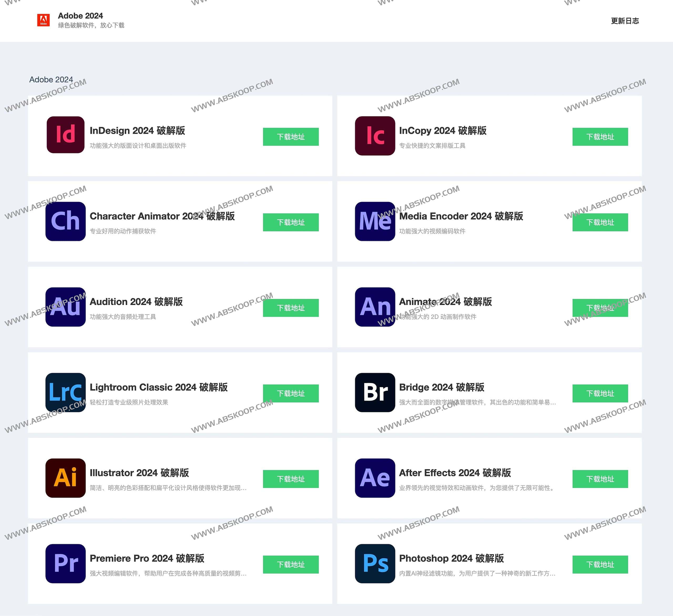
Task: Open the Media Encoder 2024 破解版 title
Action: [x=461, y=216]
